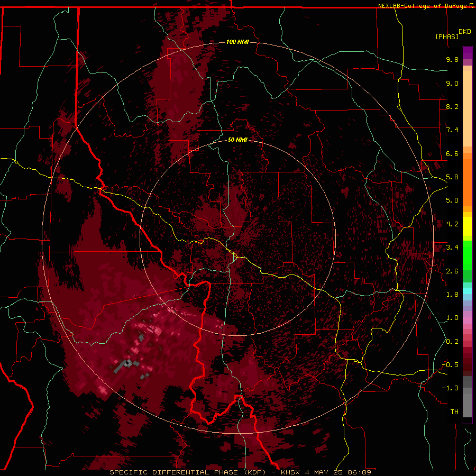The image size is (476, 476).
Task: Click the 0.2 legend value
Action: click(x=452, y=342)
